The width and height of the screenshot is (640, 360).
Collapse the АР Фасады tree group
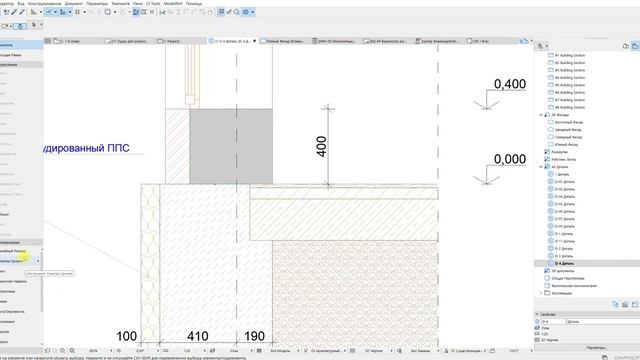pyautogui.click(x=541, y=115)
